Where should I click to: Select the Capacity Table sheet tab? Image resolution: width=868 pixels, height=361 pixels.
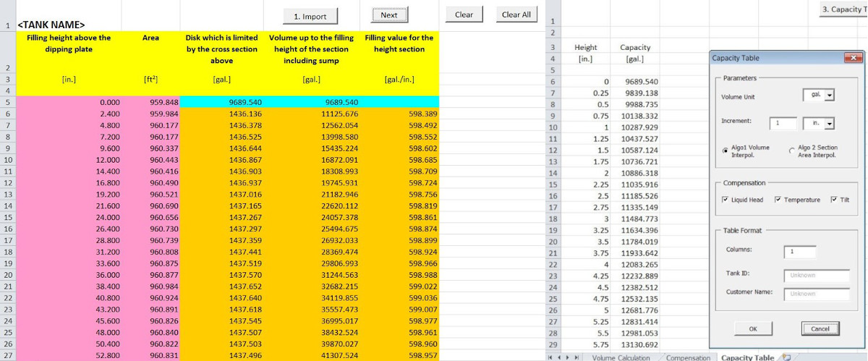coord(747,357)
